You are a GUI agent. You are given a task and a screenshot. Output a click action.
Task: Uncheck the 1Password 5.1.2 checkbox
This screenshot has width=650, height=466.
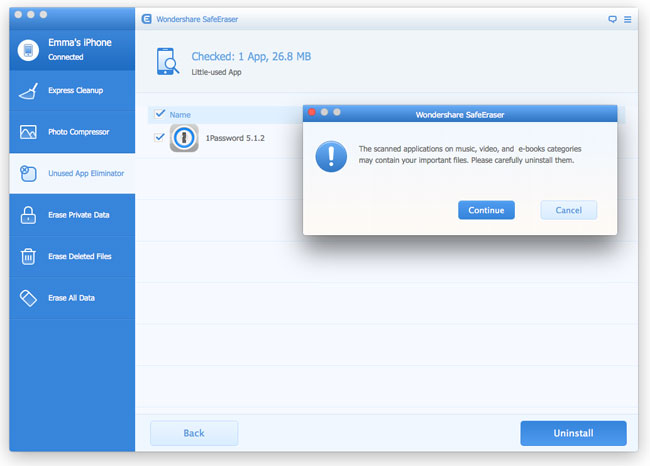(160, 137)
